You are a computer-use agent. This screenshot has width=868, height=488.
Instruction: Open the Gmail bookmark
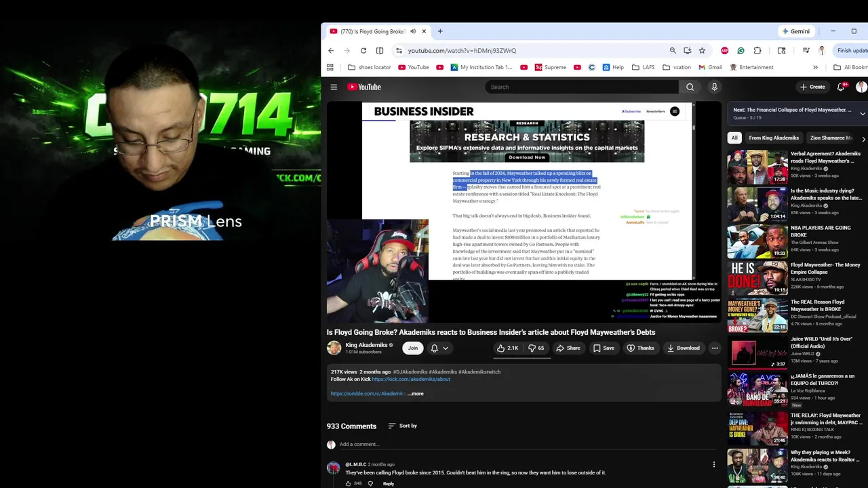709,67
